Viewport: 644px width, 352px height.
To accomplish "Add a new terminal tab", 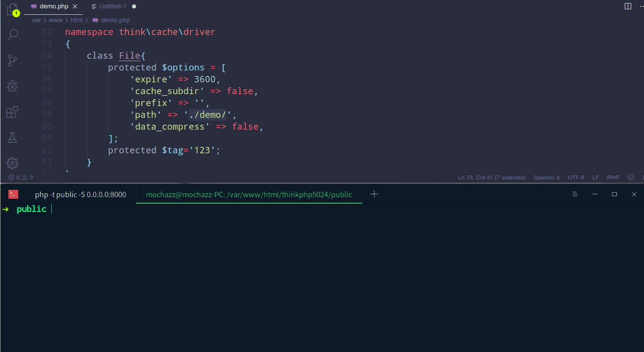I will pyautogui.click(x=374, y=194).
